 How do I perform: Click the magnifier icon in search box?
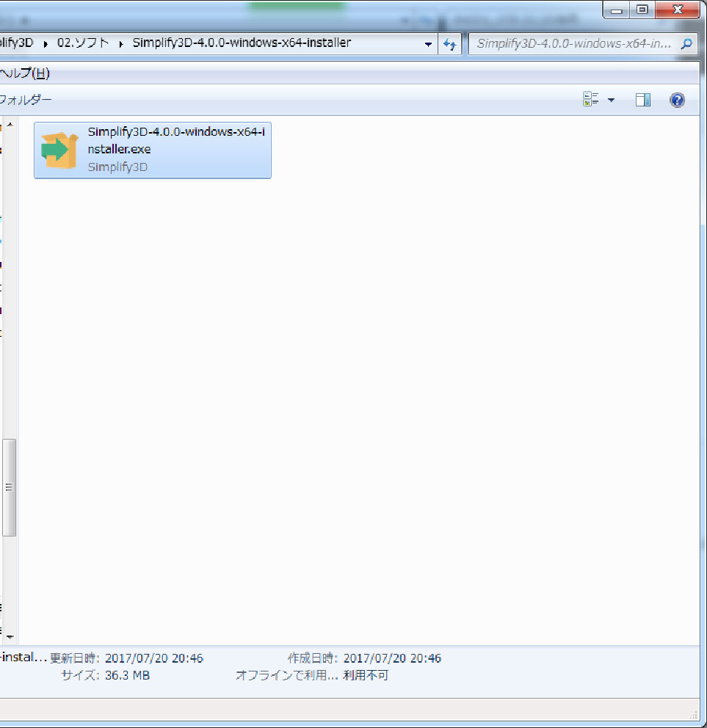(x=686, y=44)
